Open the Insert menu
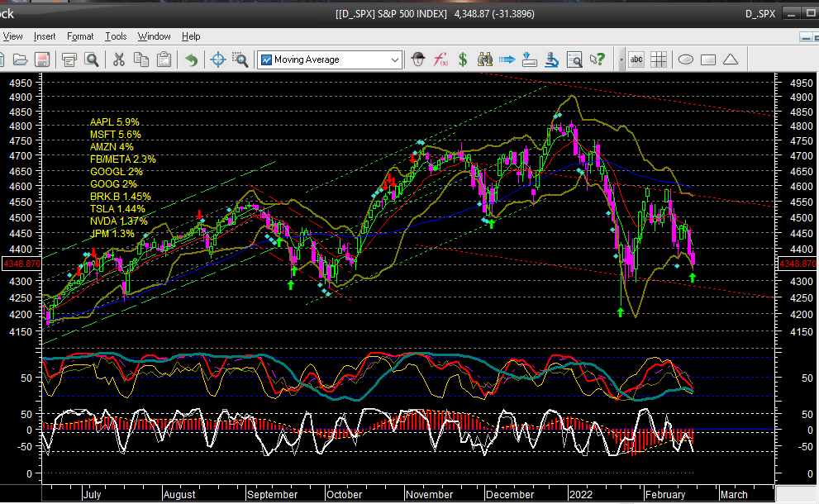The image size is (819, 504). point(45,36)
